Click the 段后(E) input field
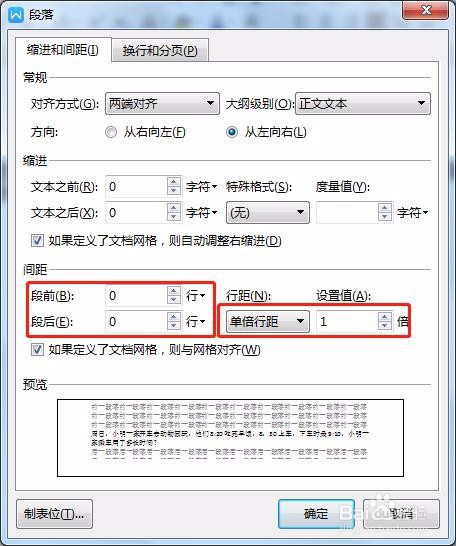The height and width of the screenshot is (546, 456). (x=136, y=321)
